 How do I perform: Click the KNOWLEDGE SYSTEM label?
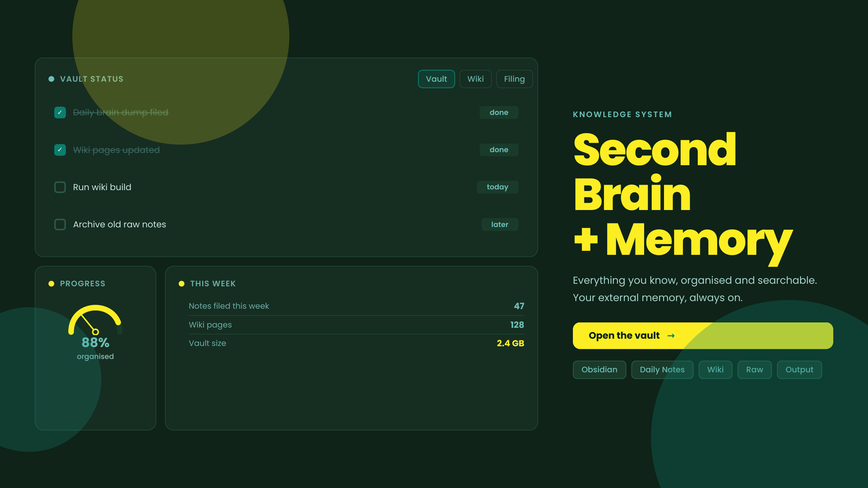(622, 115)
